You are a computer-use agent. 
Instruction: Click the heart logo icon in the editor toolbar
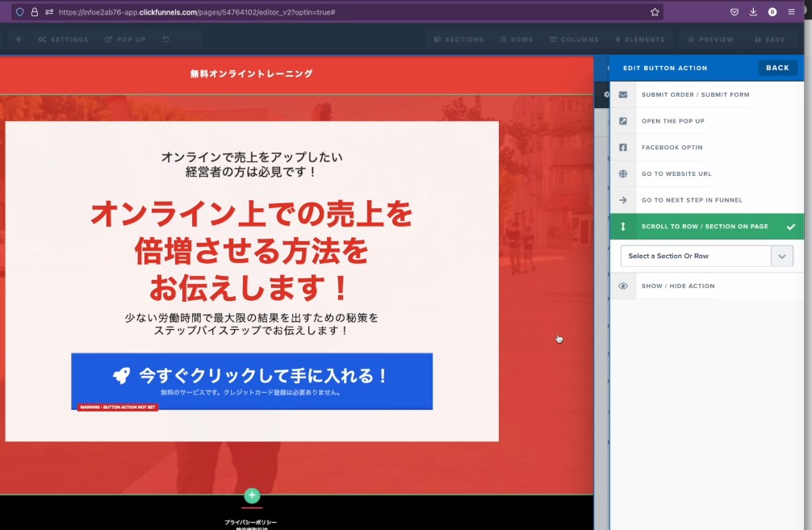19,40
